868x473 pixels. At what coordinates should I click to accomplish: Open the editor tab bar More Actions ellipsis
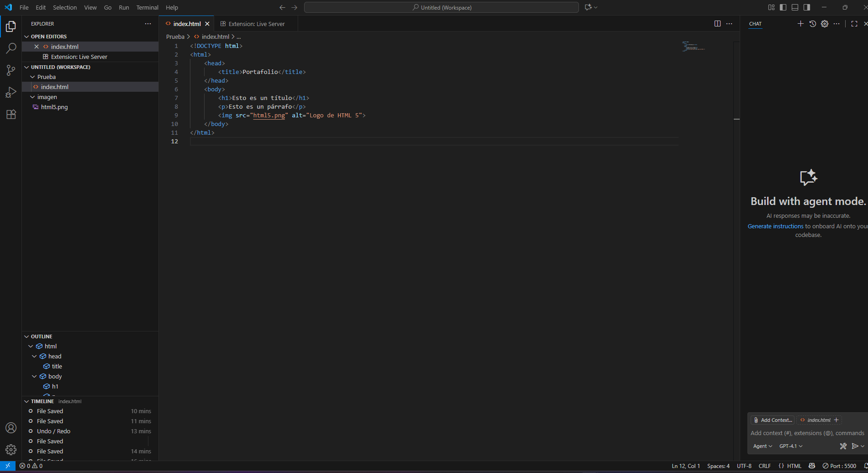coord(729,24)
